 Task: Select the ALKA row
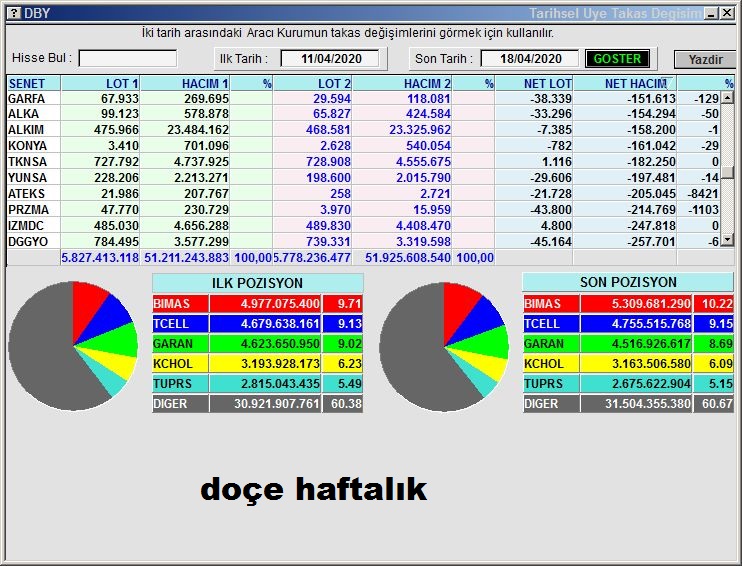[x=364, y=114]
